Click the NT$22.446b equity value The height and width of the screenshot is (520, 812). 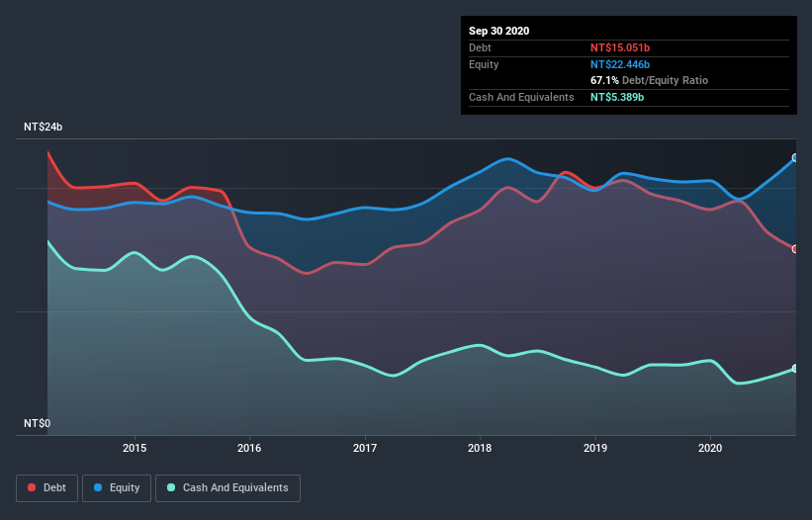pyautogui.click(x=620, y=64)
